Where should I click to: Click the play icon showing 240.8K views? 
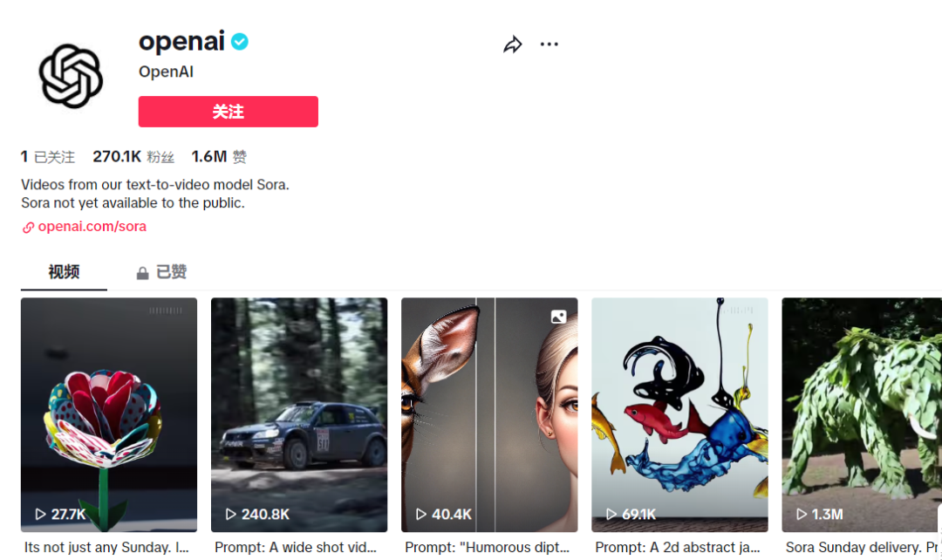click(x=230, y=515)
